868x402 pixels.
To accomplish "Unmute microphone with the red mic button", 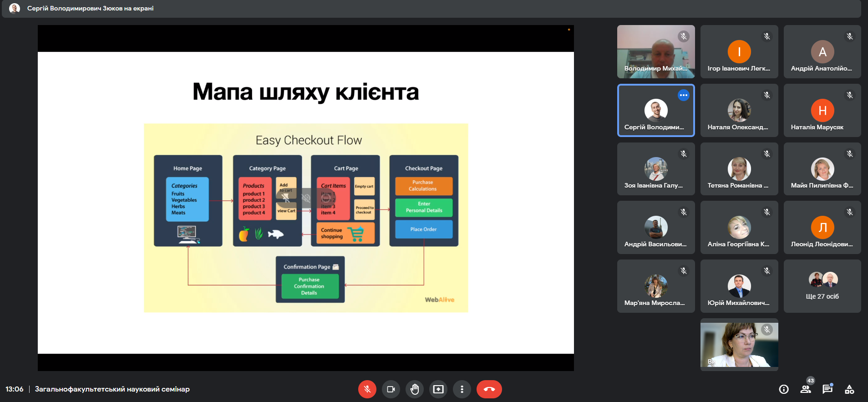I will click(367, 389).
